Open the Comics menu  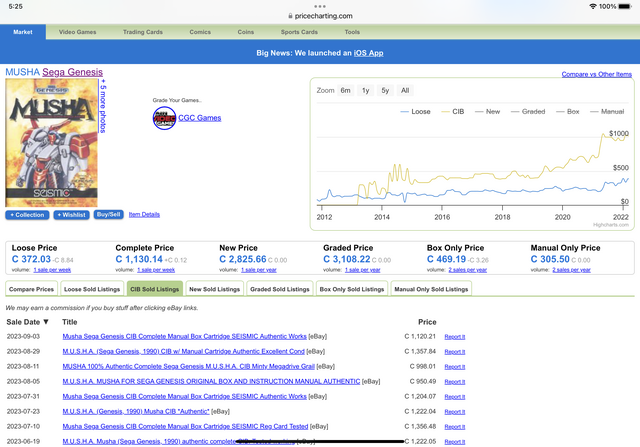(200, 32)
